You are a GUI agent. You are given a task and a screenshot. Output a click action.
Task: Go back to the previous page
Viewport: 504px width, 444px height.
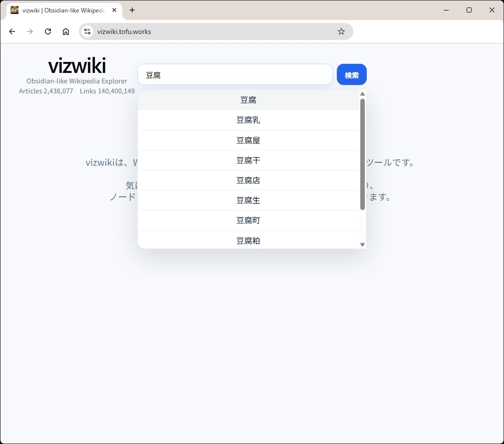pyautogui.click(x=12, y=31)
